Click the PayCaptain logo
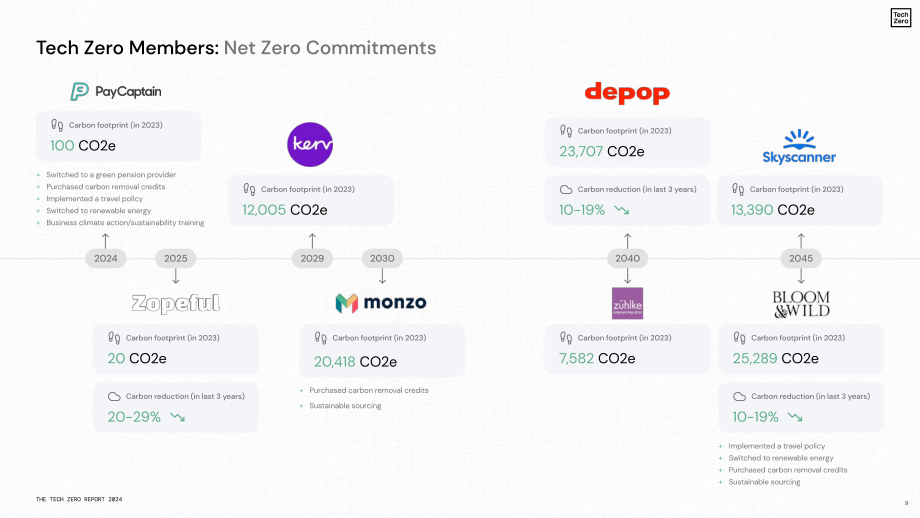The height and width of the screenshot is (518, 920). click(x=116, y=92)
